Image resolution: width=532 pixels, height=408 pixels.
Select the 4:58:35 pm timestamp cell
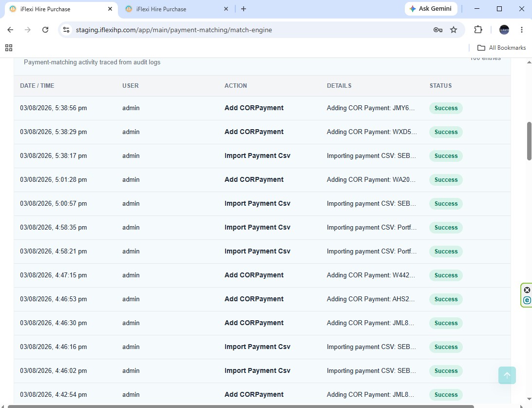53,228
